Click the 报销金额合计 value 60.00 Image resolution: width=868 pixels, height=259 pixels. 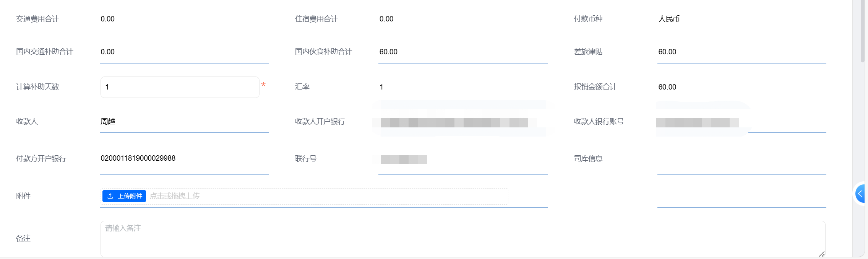(x=667, y=87)
